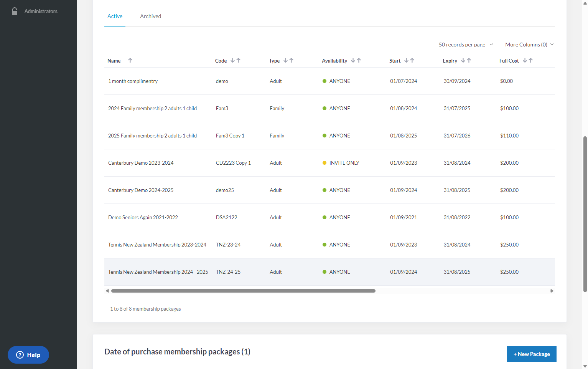Sort Full Cost column descending arrow

(525, 60)
